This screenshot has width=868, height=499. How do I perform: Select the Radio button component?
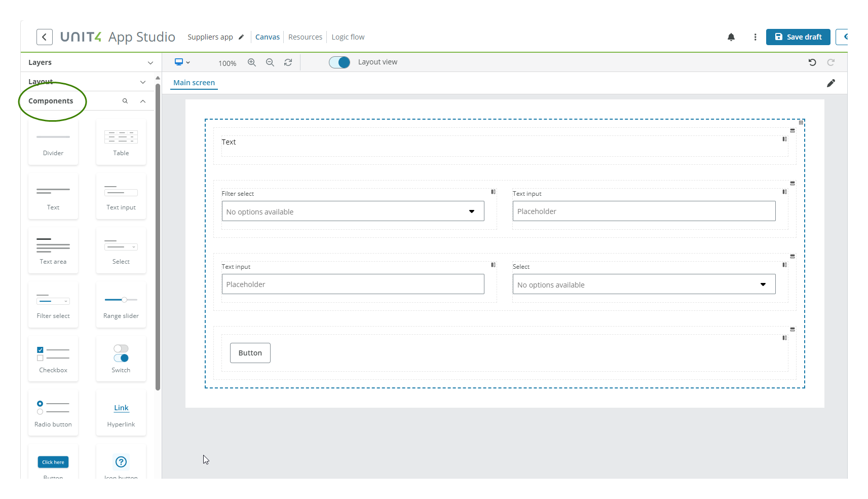[x=53, y=412]
